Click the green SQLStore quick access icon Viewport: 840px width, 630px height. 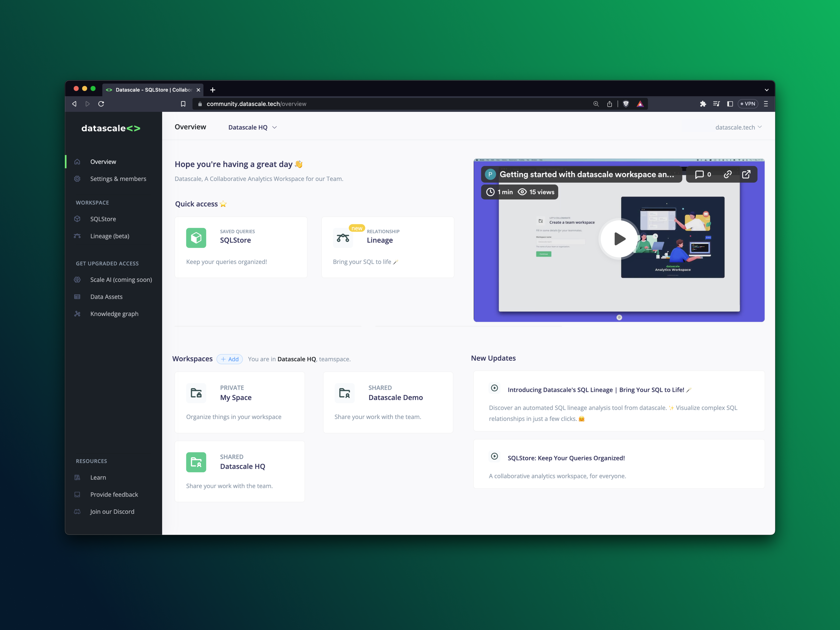tap(196, 238)
